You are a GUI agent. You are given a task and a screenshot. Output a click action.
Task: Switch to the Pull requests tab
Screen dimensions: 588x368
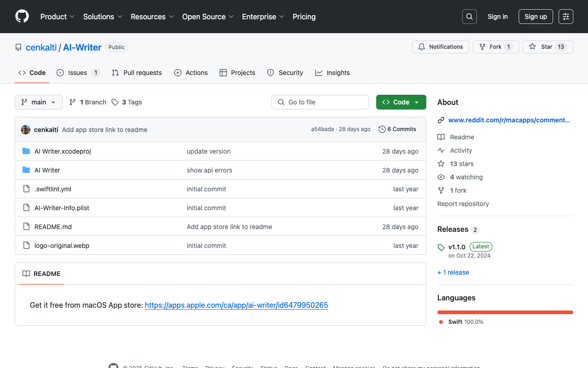[137, 73]
